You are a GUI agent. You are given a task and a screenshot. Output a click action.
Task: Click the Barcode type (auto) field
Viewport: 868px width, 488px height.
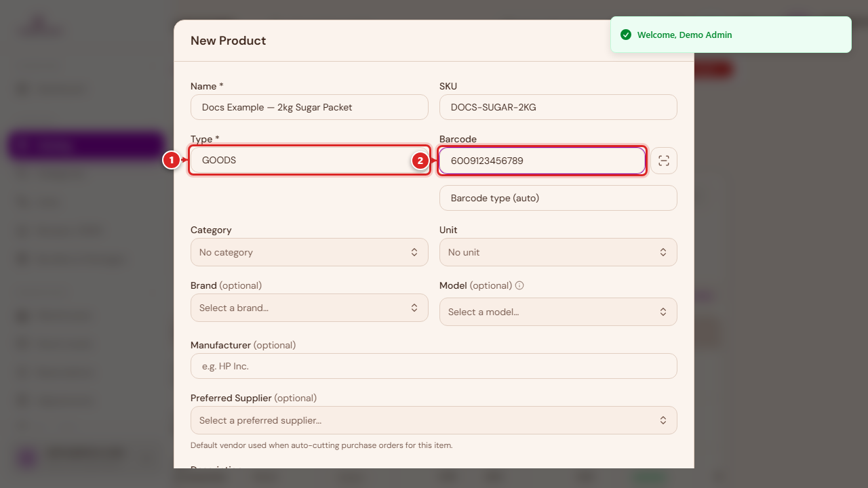pyautogui.click(x=558, y=198)
